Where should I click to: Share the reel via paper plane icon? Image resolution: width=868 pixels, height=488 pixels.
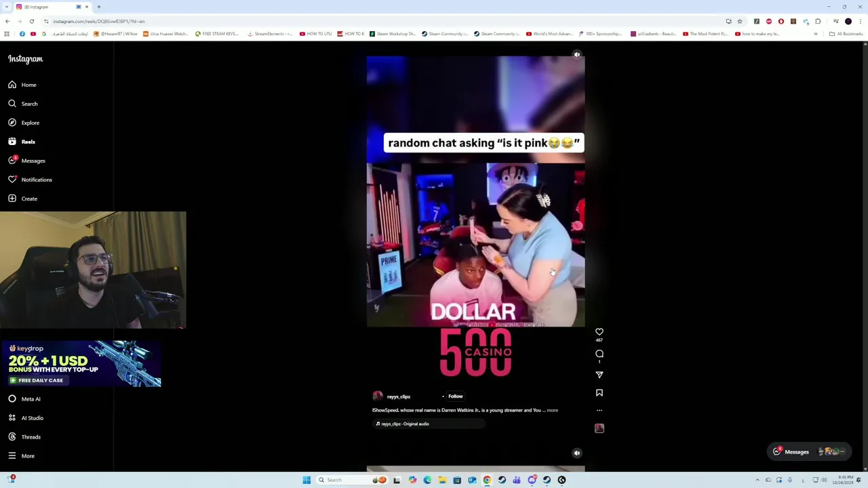[599, 374]
